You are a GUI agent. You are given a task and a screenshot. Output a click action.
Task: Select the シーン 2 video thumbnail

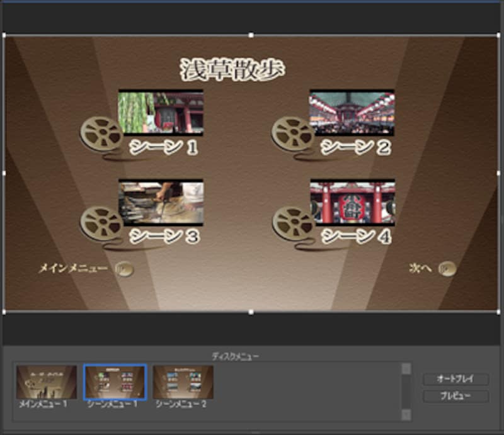(x=352, y=113)
